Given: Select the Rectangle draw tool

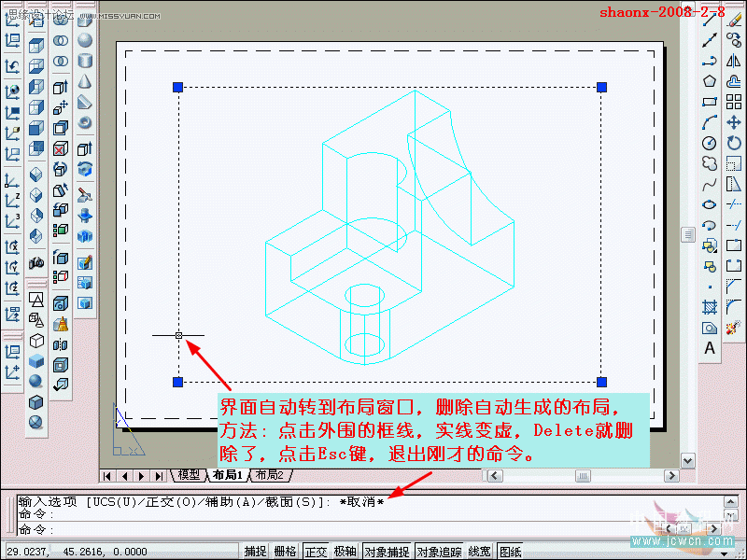Looking at the screenshot, I should [710, 102].
